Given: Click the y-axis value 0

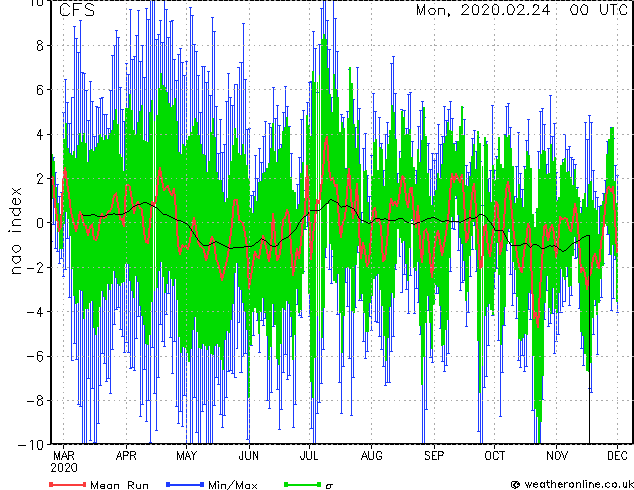Looking at the screenshot, I should pyautogui.click(x=40, y=223).
